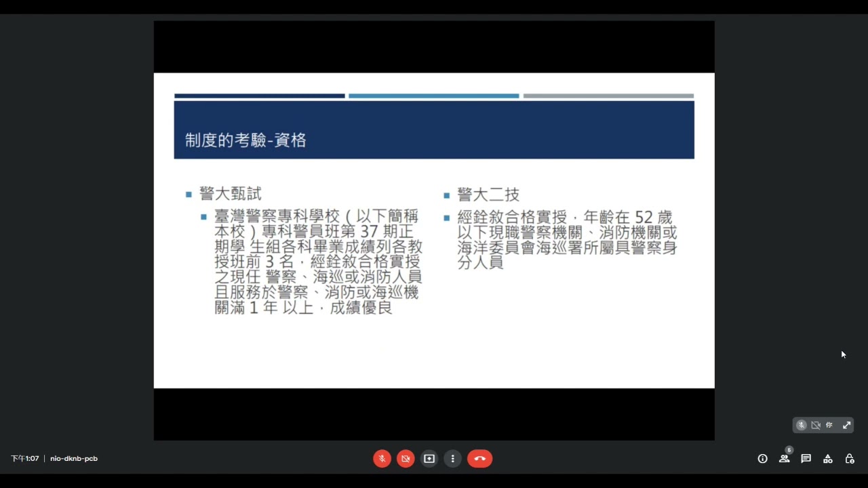This screenshot has height=488, width=868.
Task: Expand the self-view tile with arrows icon
Action: point(846,425)
